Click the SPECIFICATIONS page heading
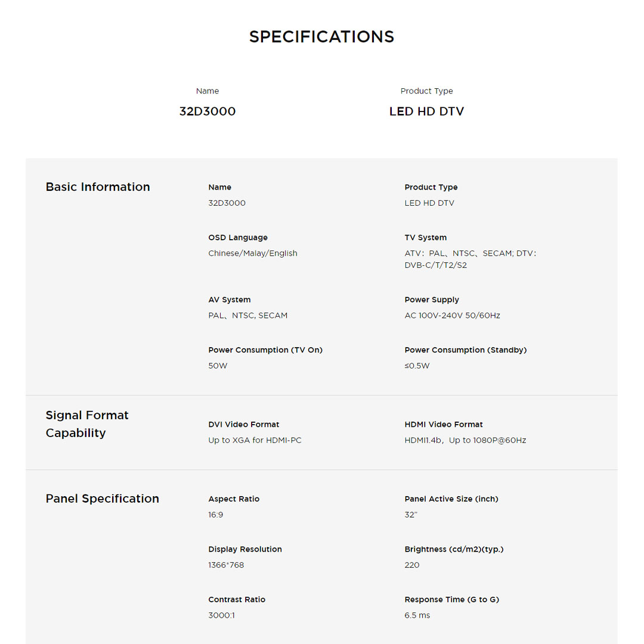The image size is (644, 644). (x=321, y=37)
